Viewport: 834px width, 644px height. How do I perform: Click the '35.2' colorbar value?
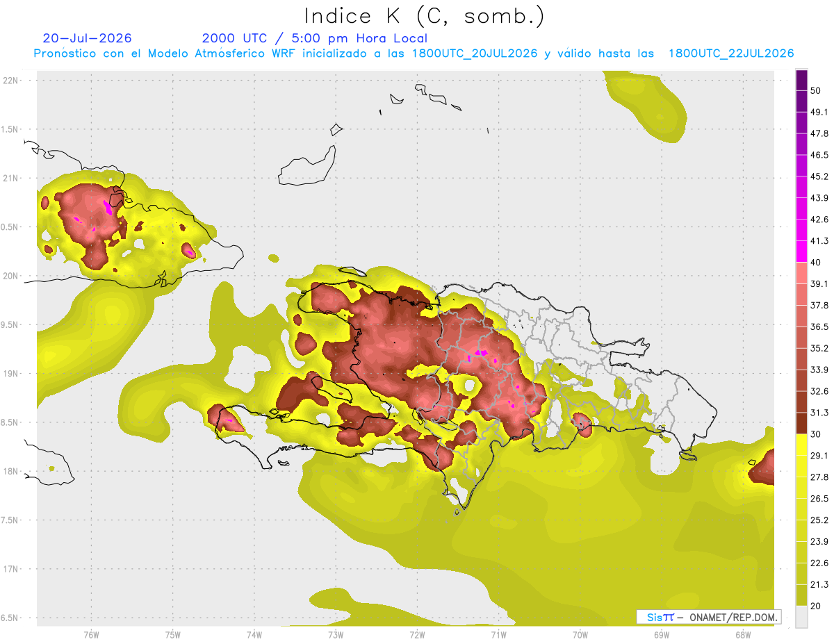[x=819, y=348]
